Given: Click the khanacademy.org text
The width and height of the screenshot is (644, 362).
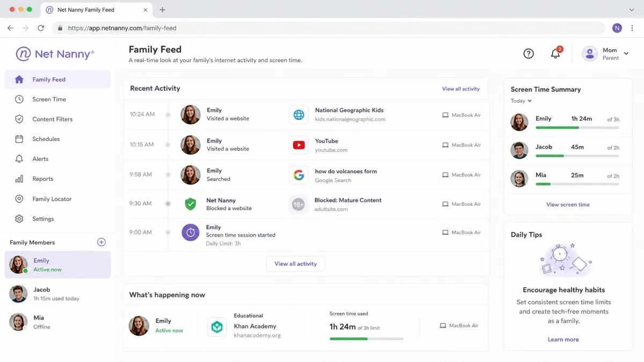Looking at the screenshot, I should [x=257, y=336].
